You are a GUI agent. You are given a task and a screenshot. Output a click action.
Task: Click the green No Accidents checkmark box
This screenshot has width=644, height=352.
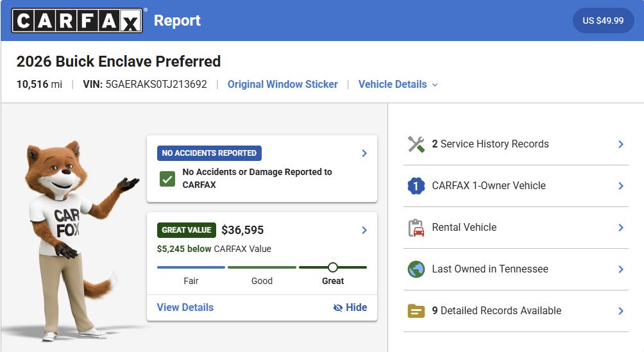167,179
